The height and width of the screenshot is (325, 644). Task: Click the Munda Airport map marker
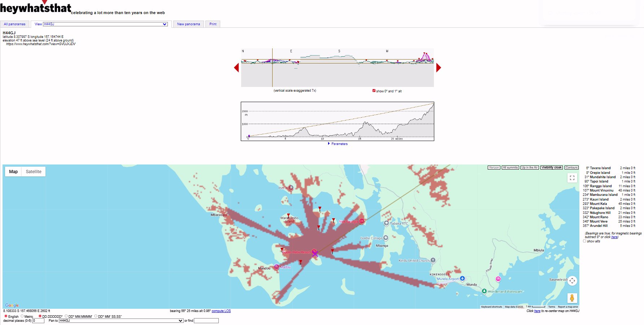pos(462,278)
